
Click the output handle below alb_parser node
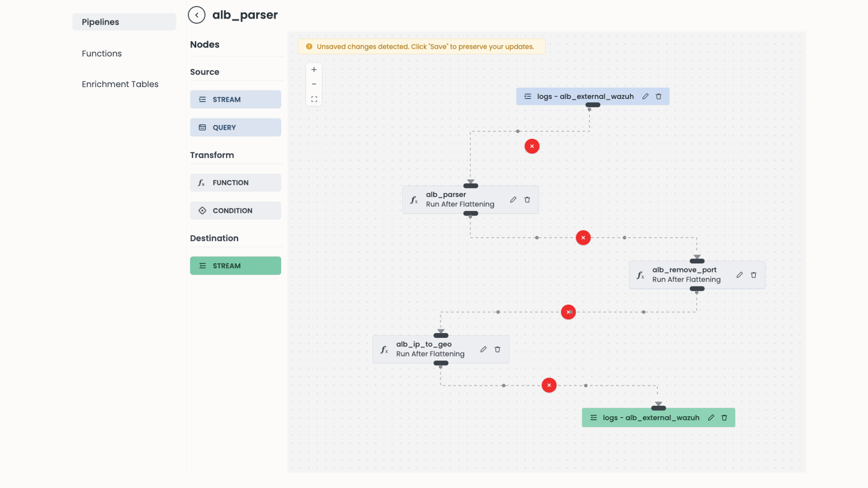(471, 213)
